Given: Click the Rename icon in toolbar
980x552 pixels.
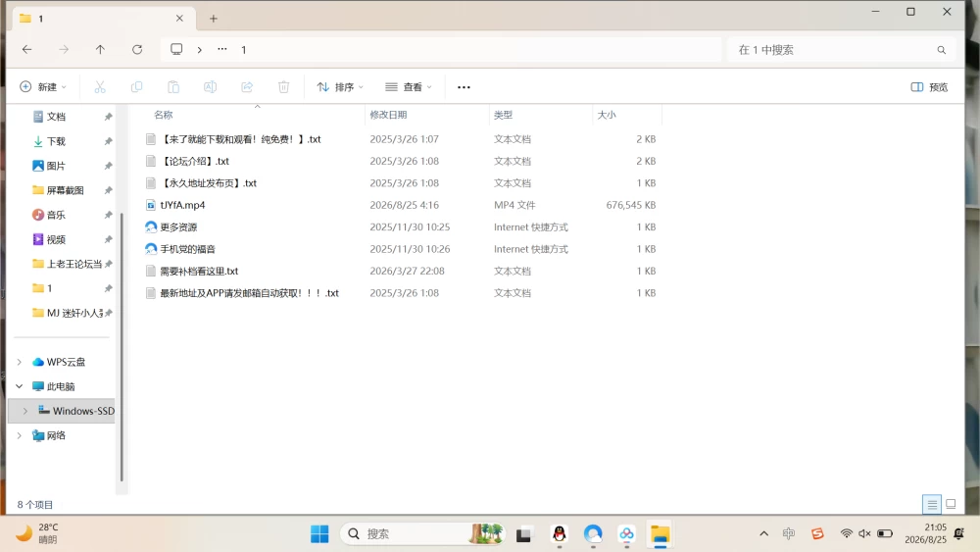Looking at the screenshot, I should pos(210,87).
